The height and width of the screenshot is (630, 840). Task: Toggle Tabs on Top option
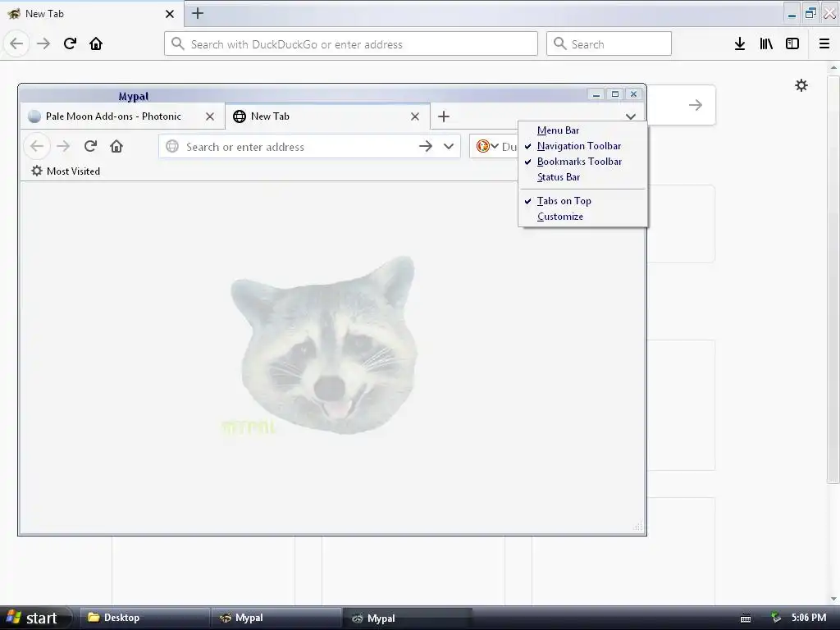point(583,201)
